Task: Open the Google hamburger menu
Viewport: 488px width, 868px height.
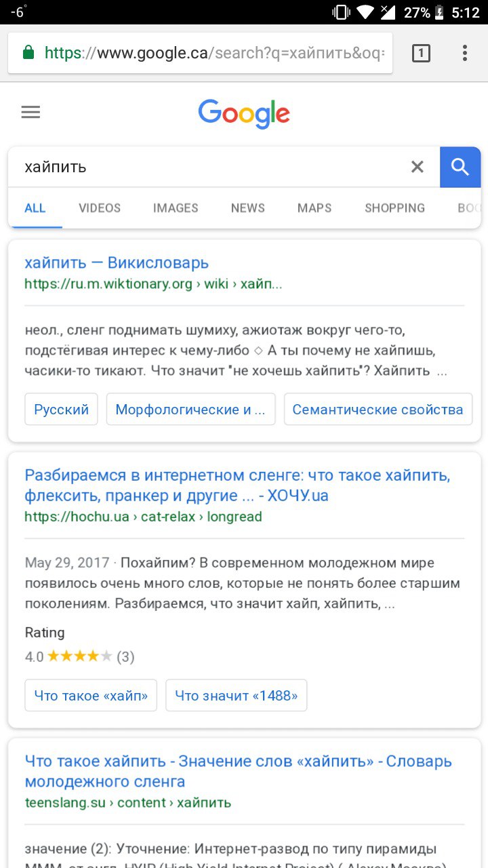Action: tap(30, 113)
